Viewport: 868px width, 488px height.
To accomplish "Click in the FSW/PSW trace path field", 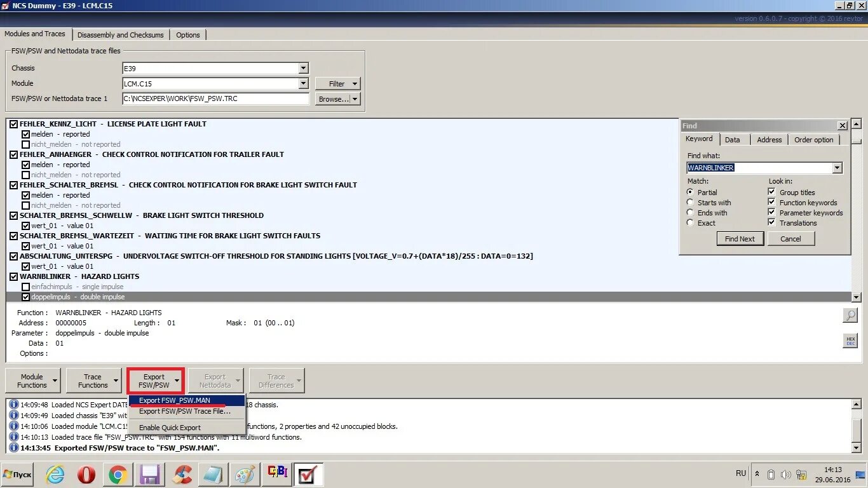I will pyautogui.click(x=215, y=98).
